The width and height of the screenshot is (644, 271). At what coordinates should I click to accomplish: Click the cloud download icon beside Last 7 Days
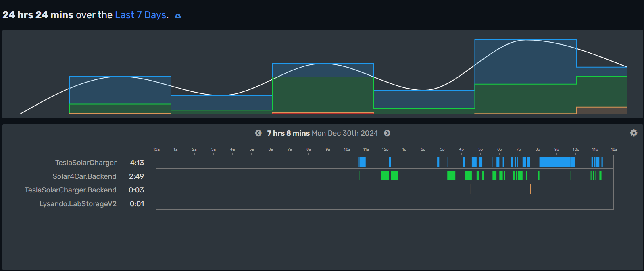click(x=178, y=16)
